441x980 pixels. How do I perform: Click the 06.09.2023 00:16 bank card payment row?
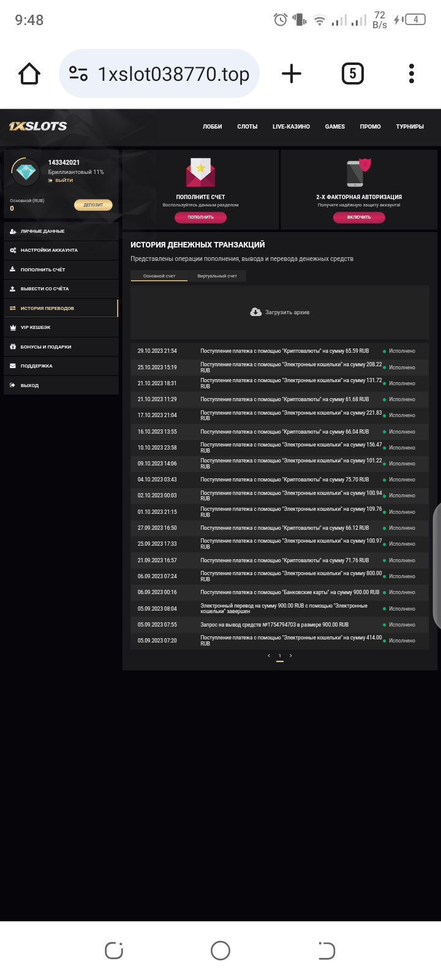280,592
